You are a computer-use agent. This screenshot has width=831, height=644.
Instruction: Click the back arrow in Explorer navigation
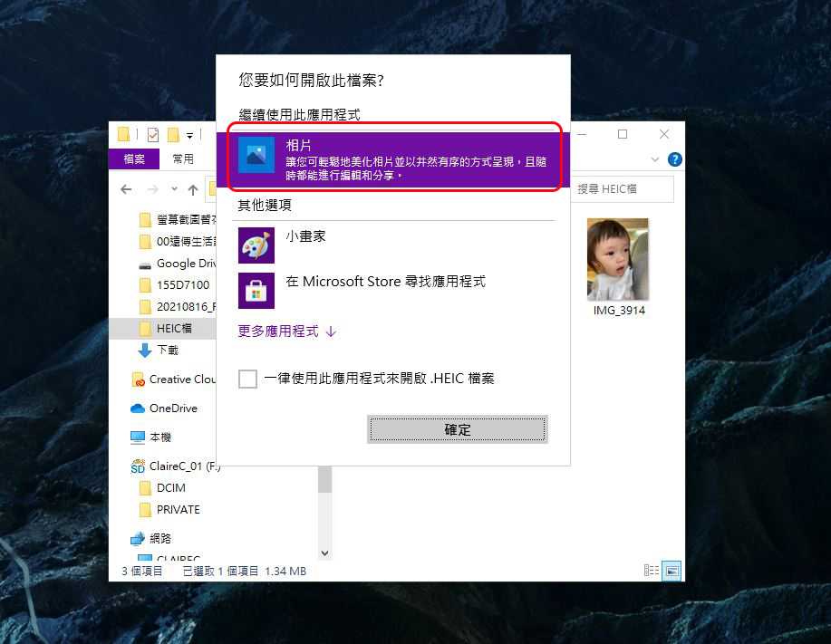click(x=126, y=189)
